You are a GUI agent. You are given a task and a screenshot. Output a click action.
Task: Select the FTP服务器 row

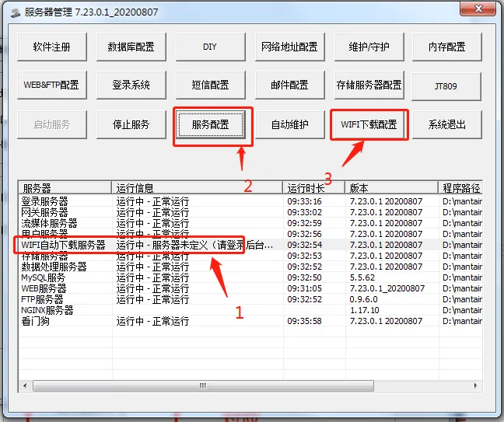click(250, 300)
